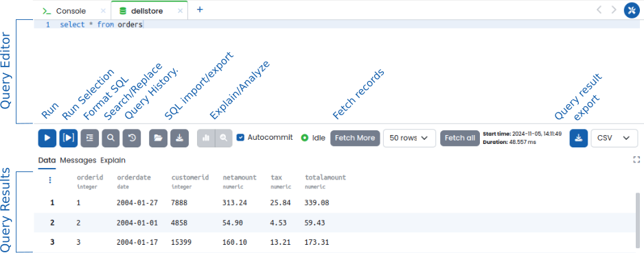
Task: Select the totalamount cell 339.08
Action: 317,202
